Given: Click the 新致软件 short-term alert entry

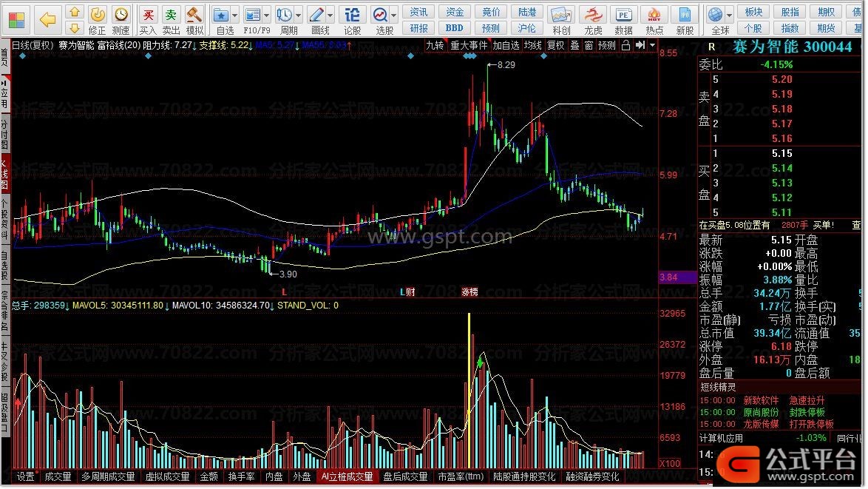Looking at the screenshot, I should pyautogui.click(x=761, y=400).
